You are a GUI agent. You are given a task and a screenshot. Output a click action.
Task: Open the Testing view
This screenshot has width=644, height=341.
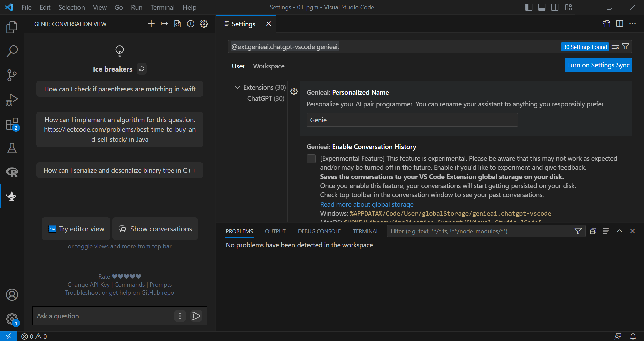(x=12, y=148)
